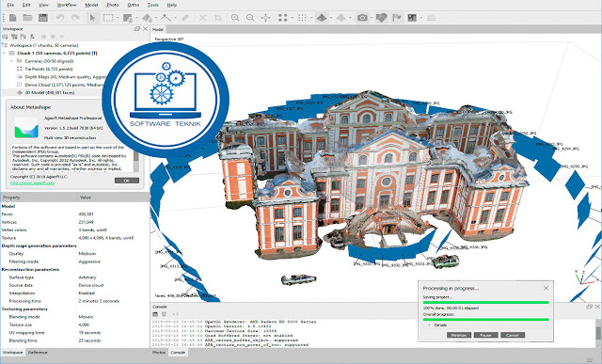Screen dimensions: 602x364
Task: Toggle Show Markers with the flag icon
Action: tap(397, 18)
